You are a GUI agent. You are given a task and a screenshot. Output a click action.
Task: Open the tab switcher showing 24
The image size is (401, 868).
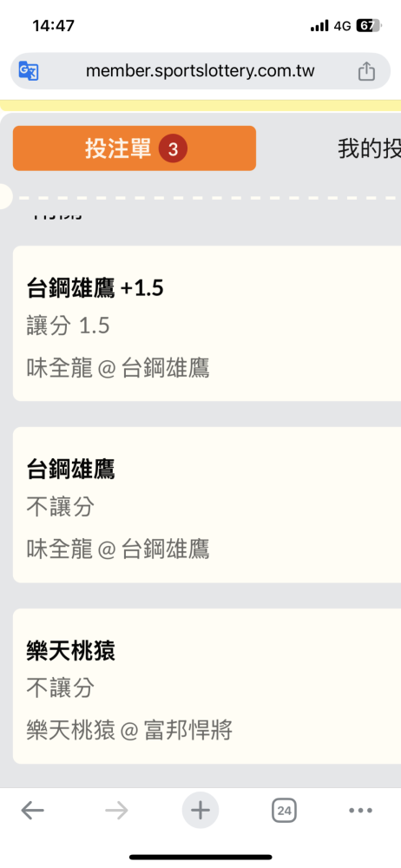tap(284, 811)
